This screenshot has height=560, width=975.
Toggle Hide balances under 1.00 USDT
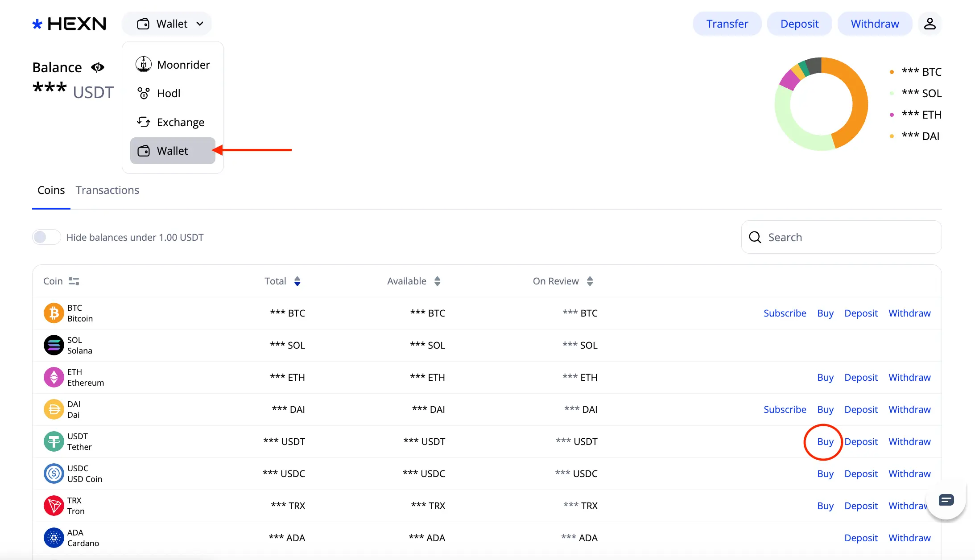46,237
